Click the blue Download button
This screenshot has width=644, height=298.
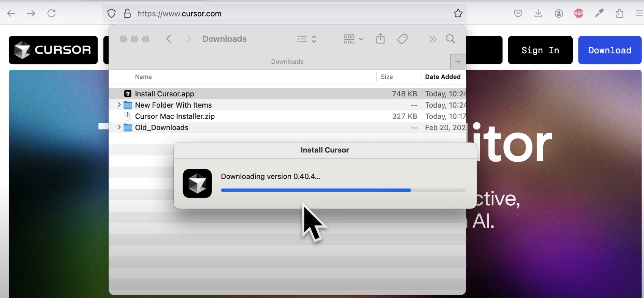tap(610, 50)
